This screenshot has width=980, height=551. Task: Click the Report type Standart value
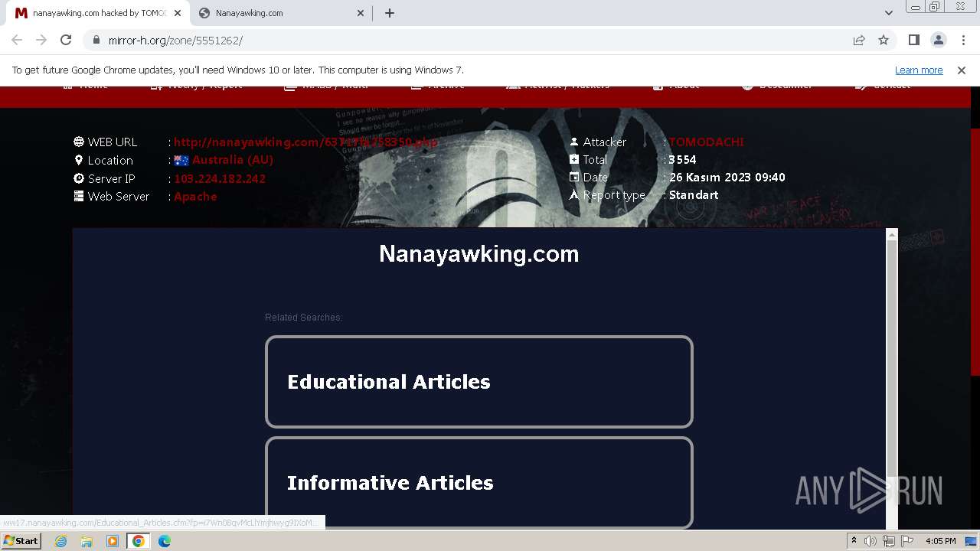694,195
